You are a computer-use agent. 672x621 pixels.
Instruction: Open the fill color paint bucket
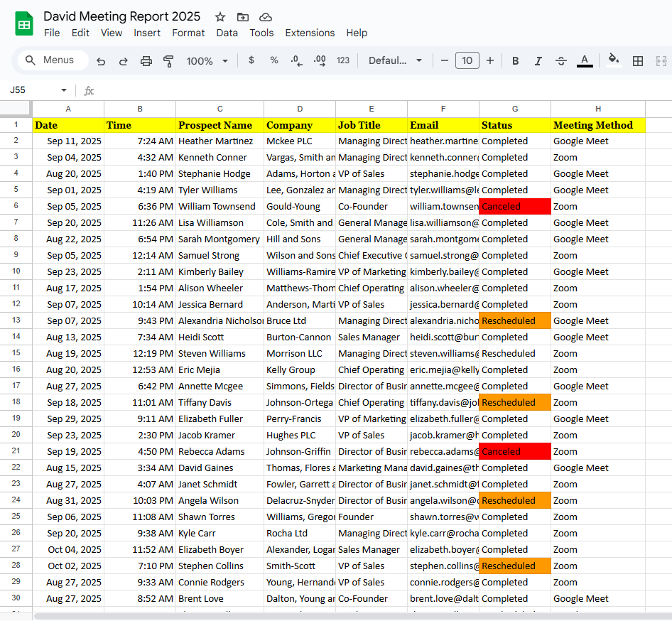[614, 60]
